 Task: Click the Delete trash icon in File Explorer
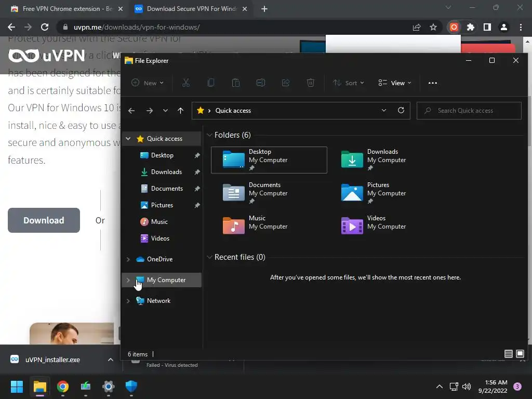click(x=311, y=83)
